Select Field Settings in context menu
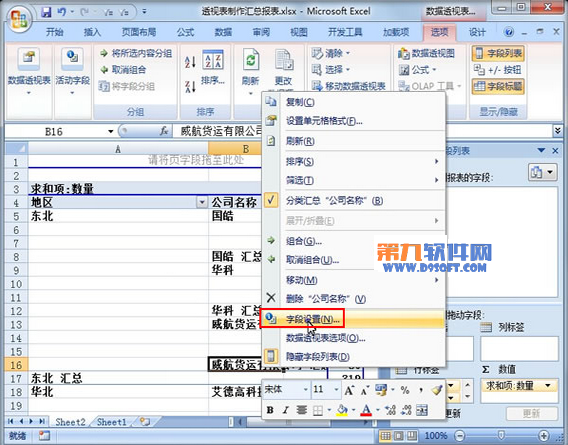The height and width of the screenshot is (445, 568). click(353, 319)
